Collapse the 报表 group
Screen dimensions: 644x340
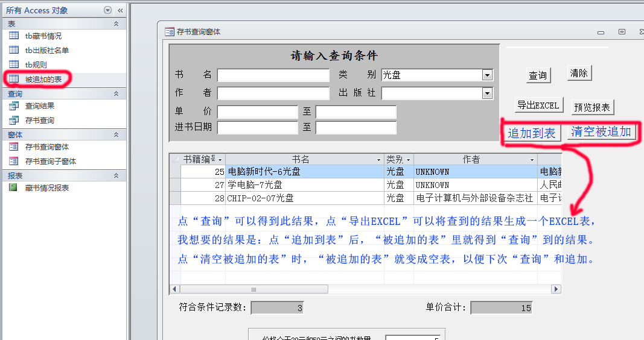(116, 175)
